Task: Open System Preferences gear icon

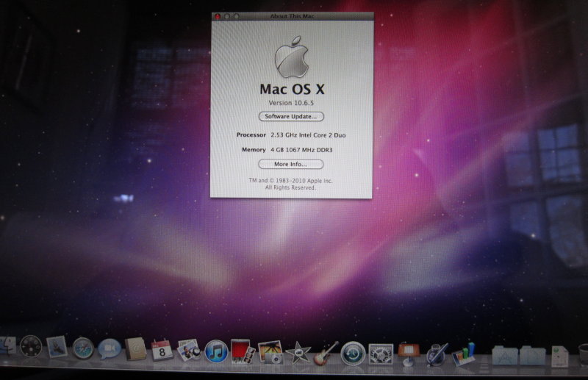Action: point(381,354)
